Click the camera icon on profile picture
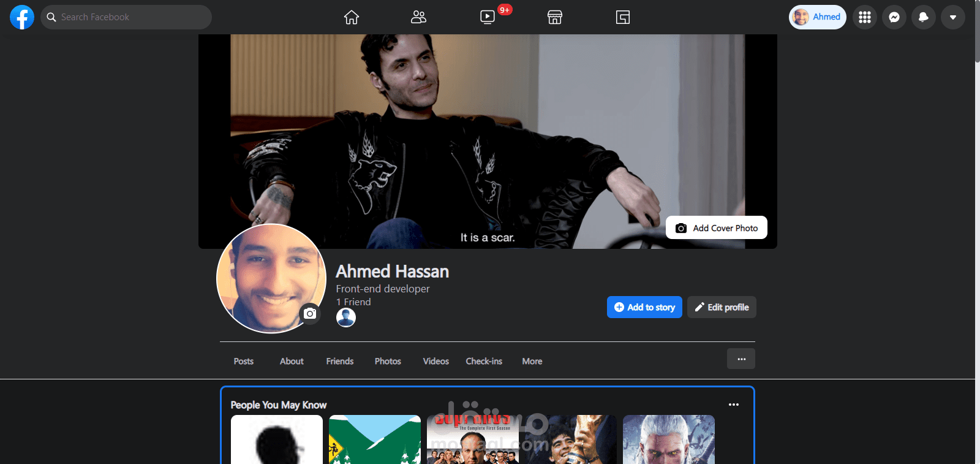Screen dimensions: 980x464 tap(311, 314)
